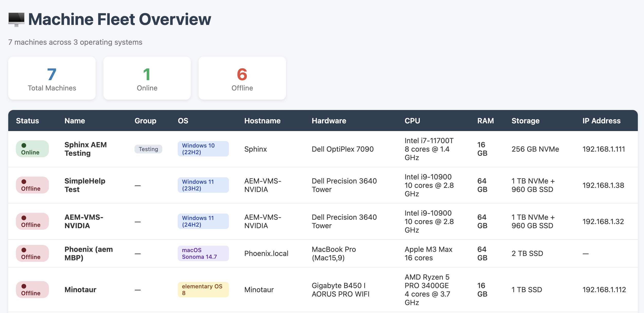
Task: Click the Windows 10 (22H2) OS tag
Action: 203,149
